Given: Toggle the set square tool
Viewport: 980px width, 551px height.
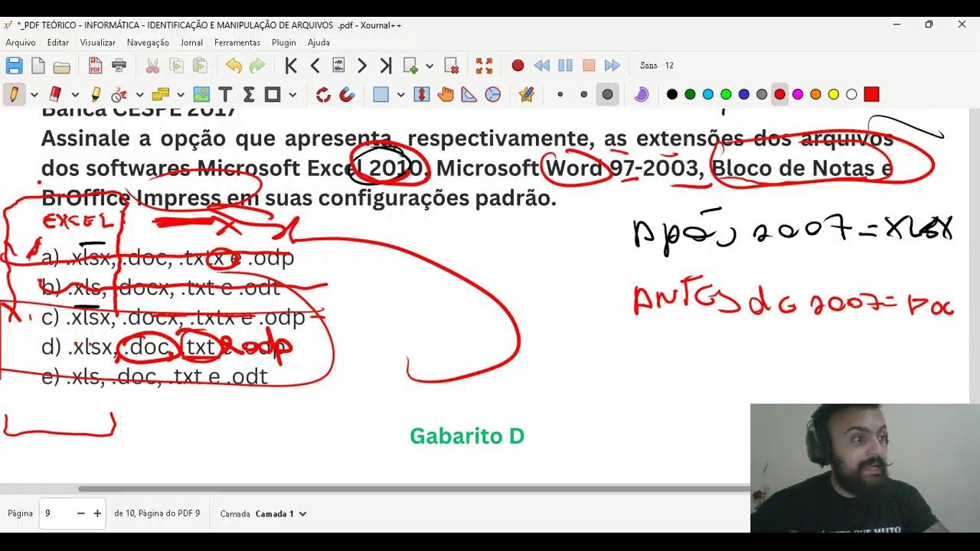Looking at the screenshot, I should pyautogui.click(x=469, y=94).
